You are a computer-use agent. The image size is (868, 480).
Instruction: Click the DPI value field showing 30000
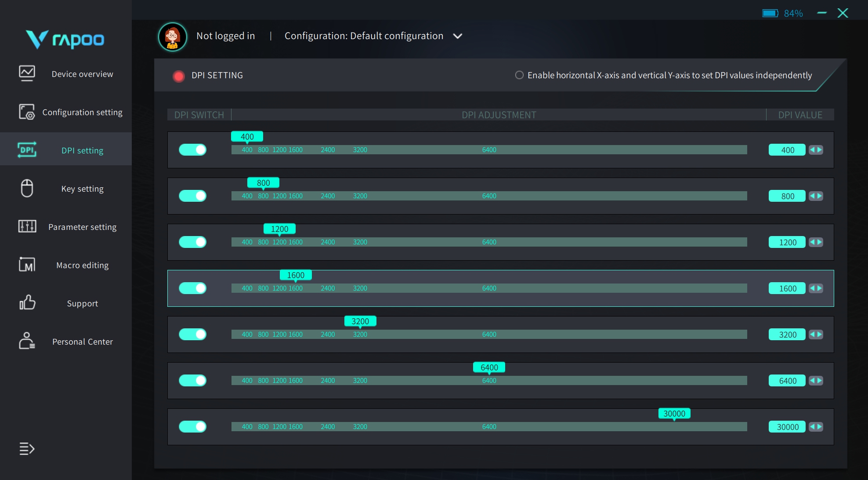pyautogui.click(x=787, y=427)
